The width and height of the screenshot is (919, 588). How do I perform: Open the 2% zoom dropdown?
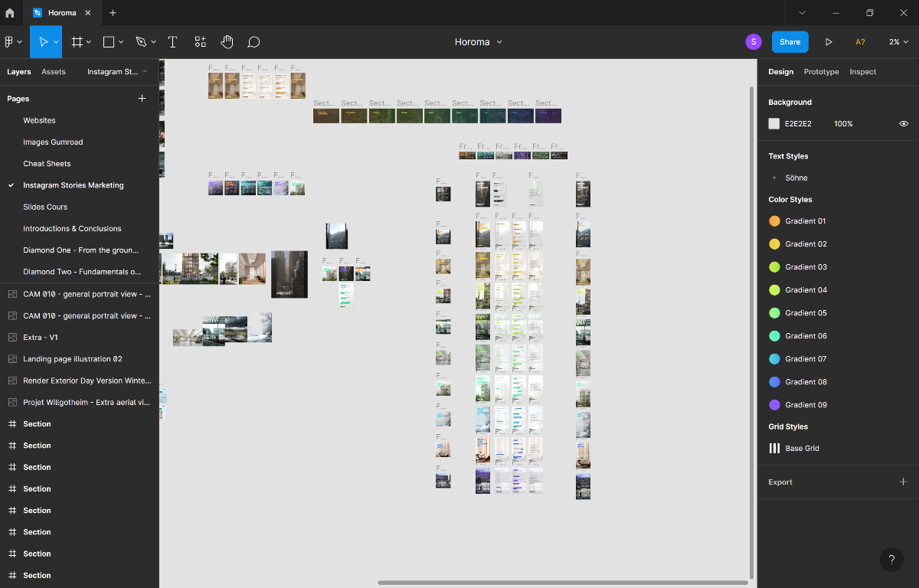899,42
